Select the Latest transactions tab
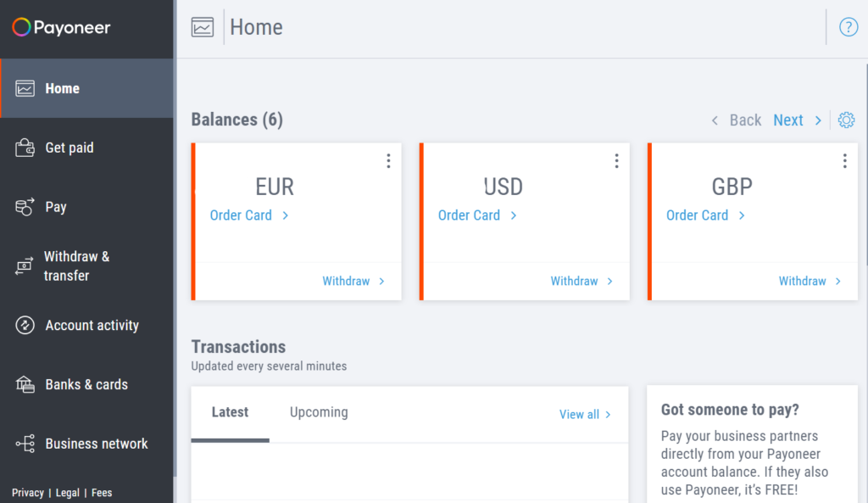The image size is (868, 503). point(229,411)
